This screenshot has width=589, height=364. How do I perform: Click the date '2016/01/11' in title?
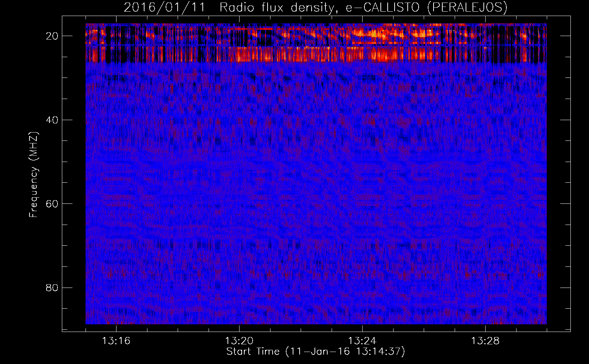click(165, 7)
